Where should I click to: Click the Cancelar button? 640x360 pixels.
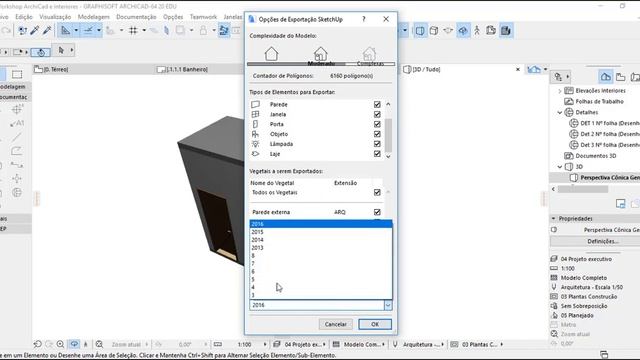pos(336,324)
